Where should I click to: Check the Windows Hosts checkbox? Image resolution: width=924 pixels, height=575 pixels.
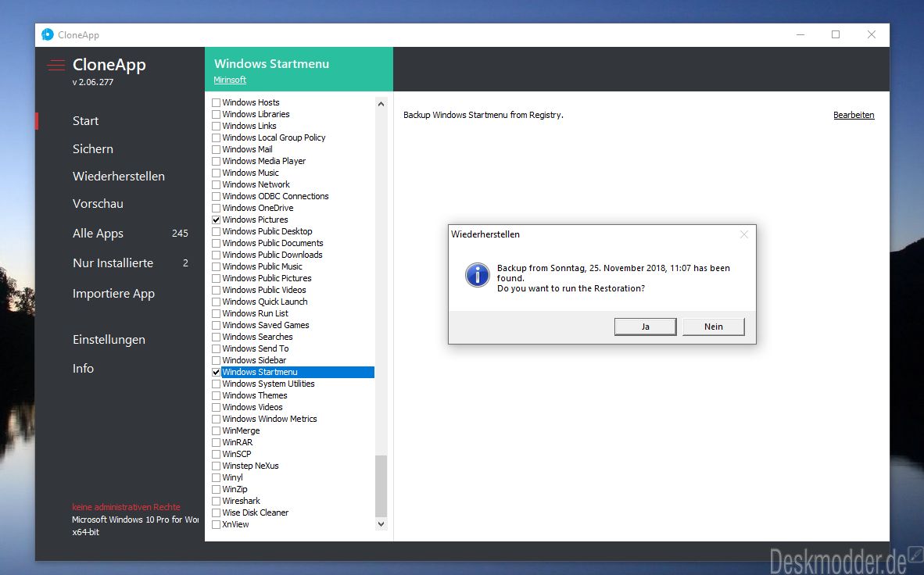click(217, 102)
